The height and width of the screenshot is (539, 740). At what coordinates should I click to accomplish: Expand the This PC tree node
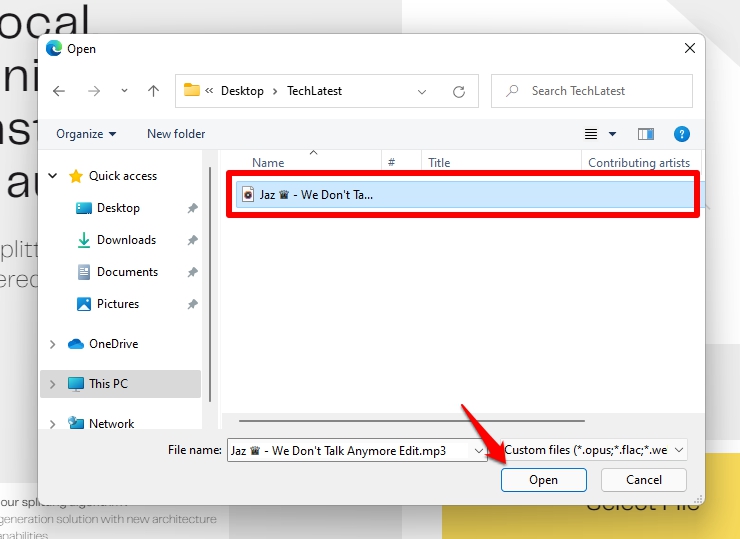point(52,384)
